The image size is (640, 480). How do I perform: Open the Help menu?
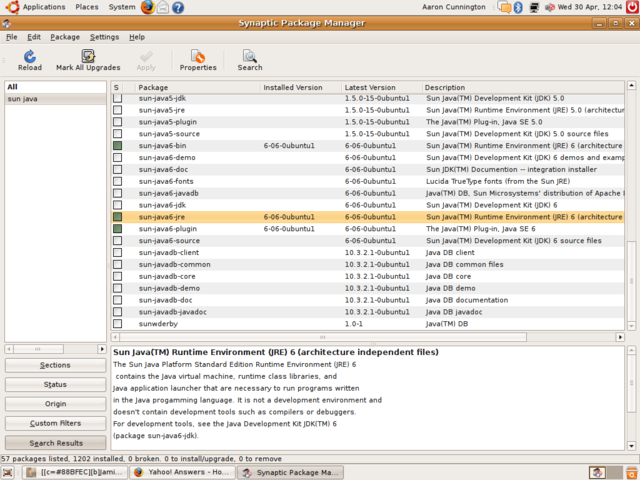(x=137, y=37)
